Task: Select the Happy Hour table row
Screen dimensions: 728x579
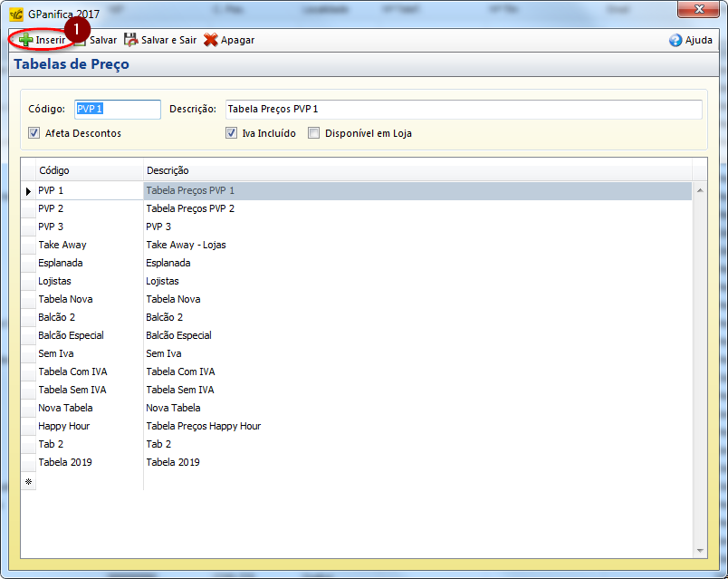Action: click(63, 426)
